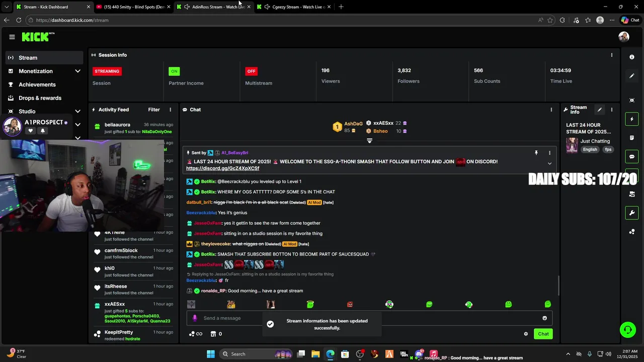Click the three-dots cluster icon in the right sidebar
The height and width of the screenshot is (362, 644).
(632, 232)
